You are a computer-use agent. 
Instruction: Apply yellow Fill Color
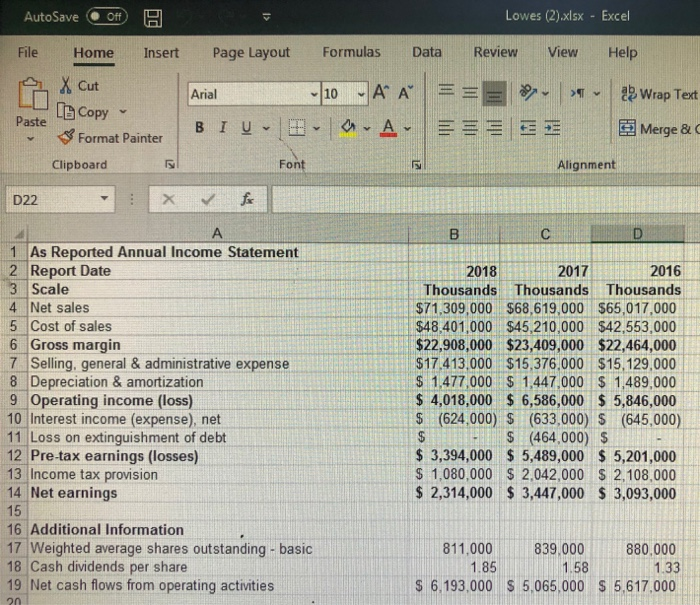(x=348, y=128)
